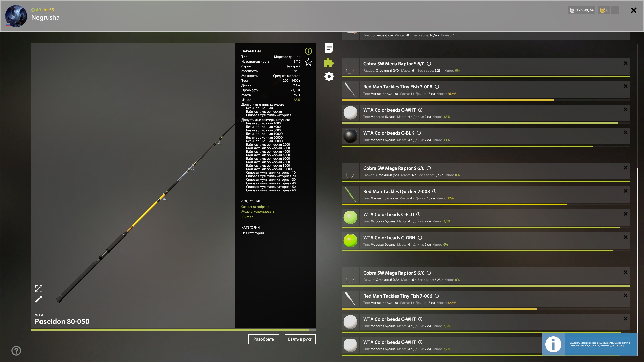This screenshot has width=644, height=362.
Task: Click the WTA Color beads C-BLK title
Action: 389,133
